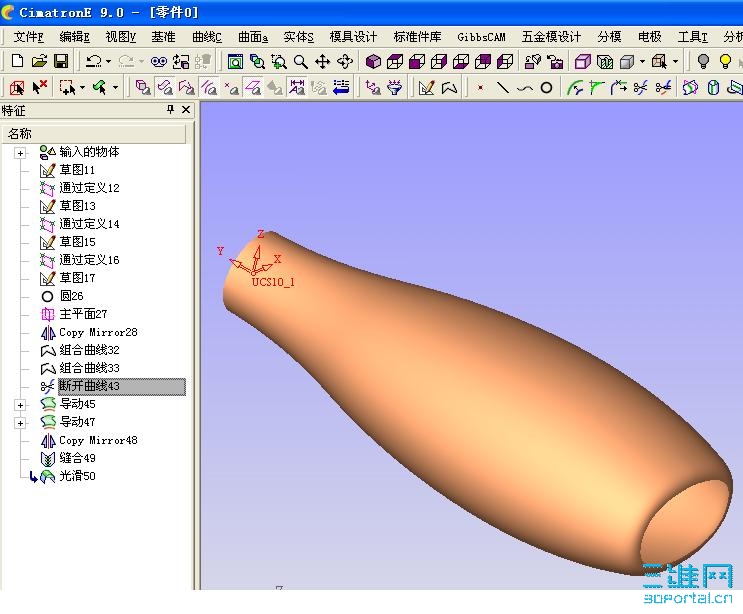Click UCS10_1 coordinate label

coord(273,282)
